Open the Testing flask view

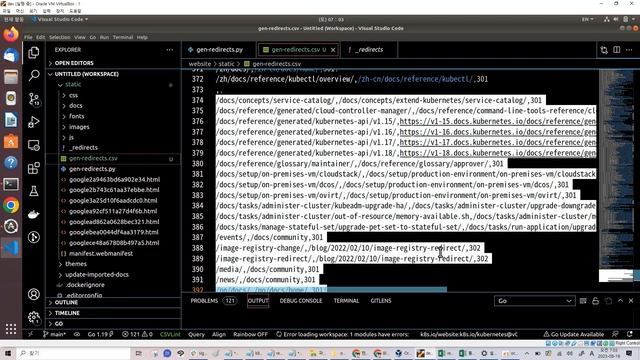(34, 191)
